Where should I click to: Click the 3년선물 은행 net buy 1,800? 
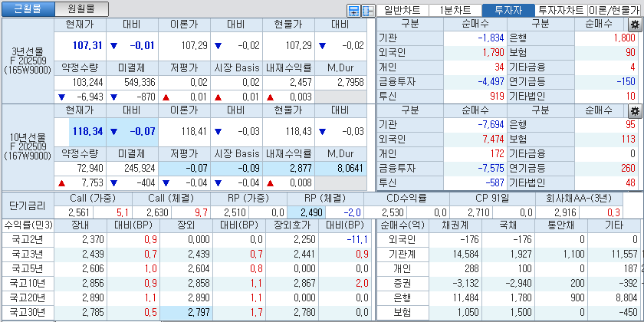[606, 38]
